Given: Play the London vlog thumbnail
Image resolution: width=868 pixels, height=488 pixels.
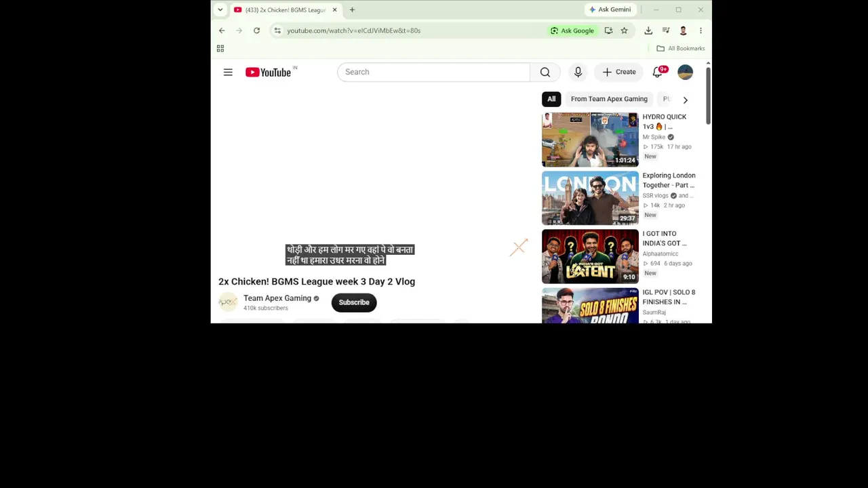Looking at the screenshot, I should click(590, 198).
